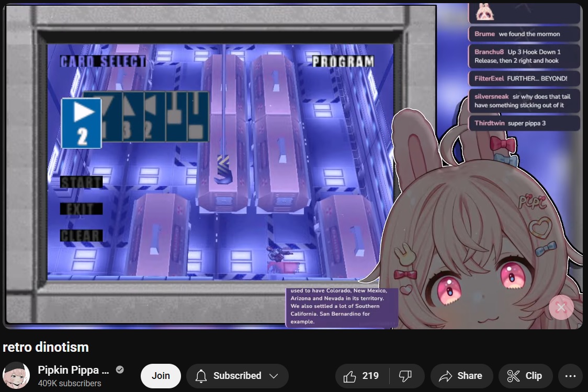The height and width of the screenshot is (392, 588).
Task: Click FilterExel's chat message
Action: pyautogui.click(x=524, y=78)
